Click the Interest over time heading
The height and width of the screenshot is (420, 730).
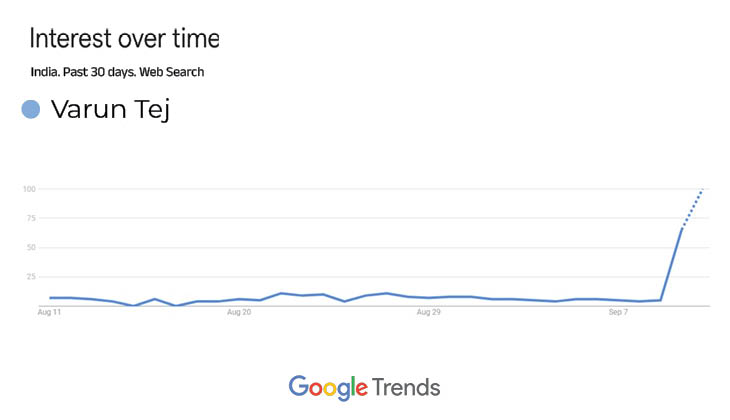coord(124,38)
